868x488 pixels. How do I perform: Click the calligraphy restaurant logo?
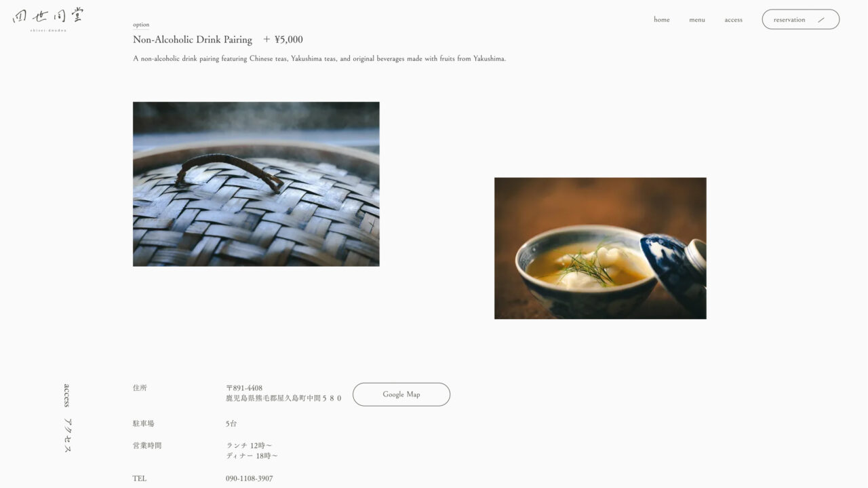pyautogui.click(x=48, y=20)
